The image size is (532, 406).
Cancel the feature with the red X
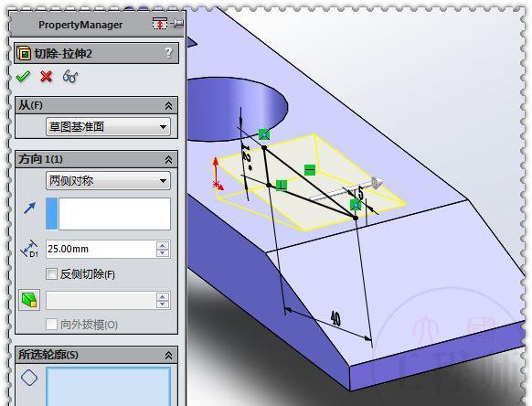tap(46, 77)
